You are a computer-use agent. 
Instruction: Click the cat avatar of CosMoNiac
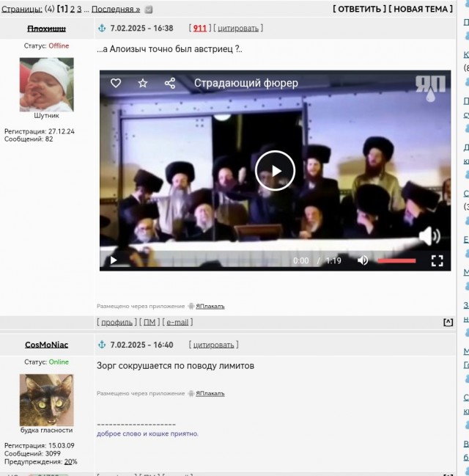point(47,400)
